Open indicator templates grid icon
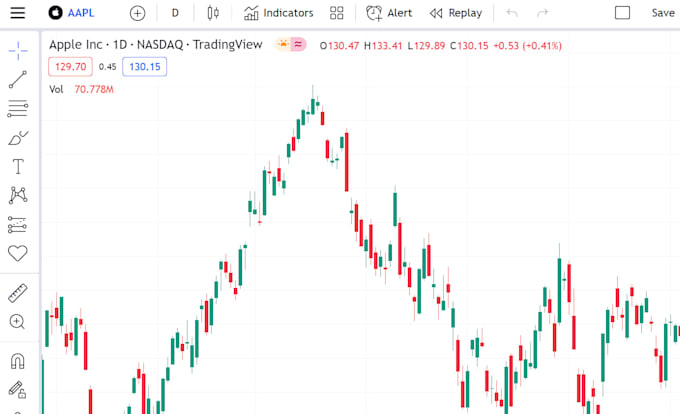 click(337, 13)
